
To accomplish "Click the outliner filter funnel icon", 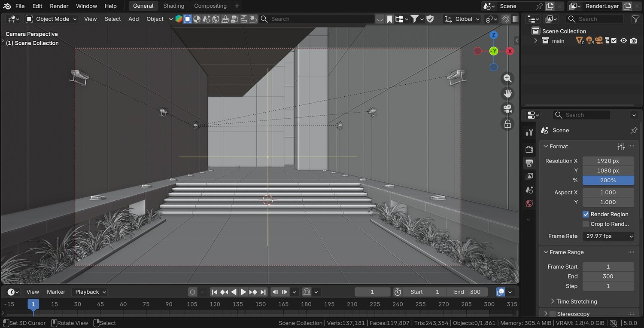I will pyautogui.click(x=636, y=19).
